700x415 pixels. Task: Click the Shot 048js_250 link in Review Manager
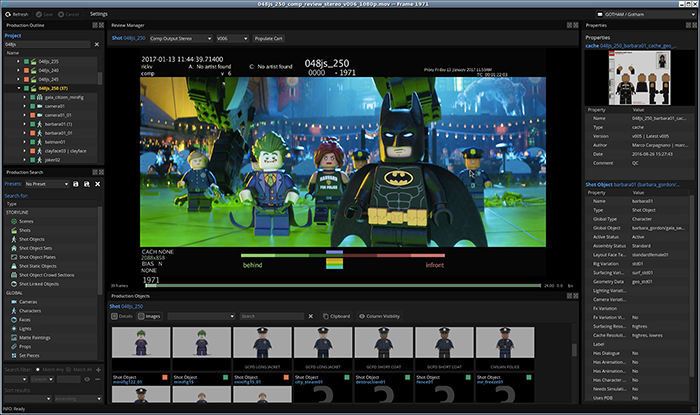click(129, 38)
